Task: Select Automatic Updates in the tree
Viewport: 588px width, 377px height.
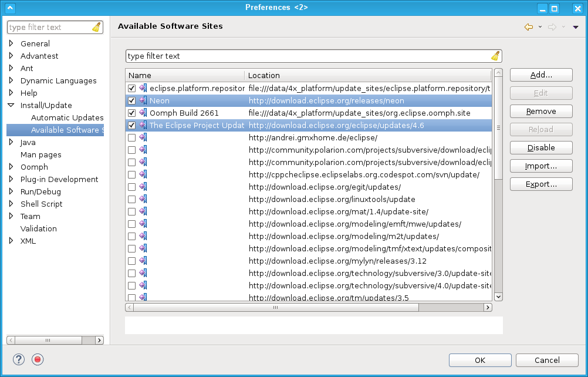Action: (x=67, y=118)
